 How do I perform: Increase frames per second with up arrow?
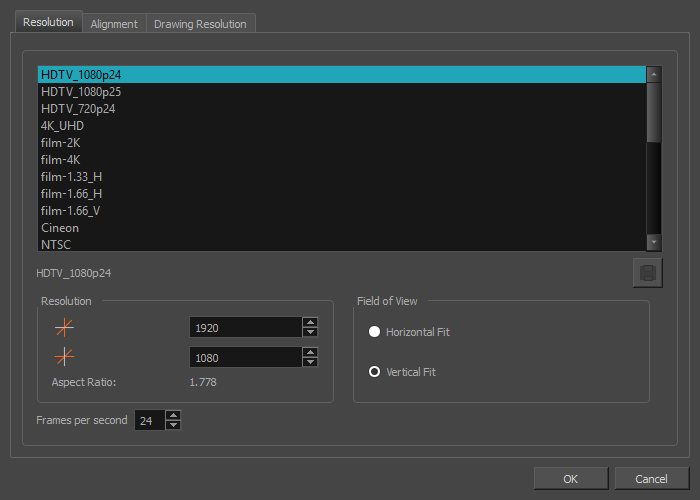click(173, 415)
